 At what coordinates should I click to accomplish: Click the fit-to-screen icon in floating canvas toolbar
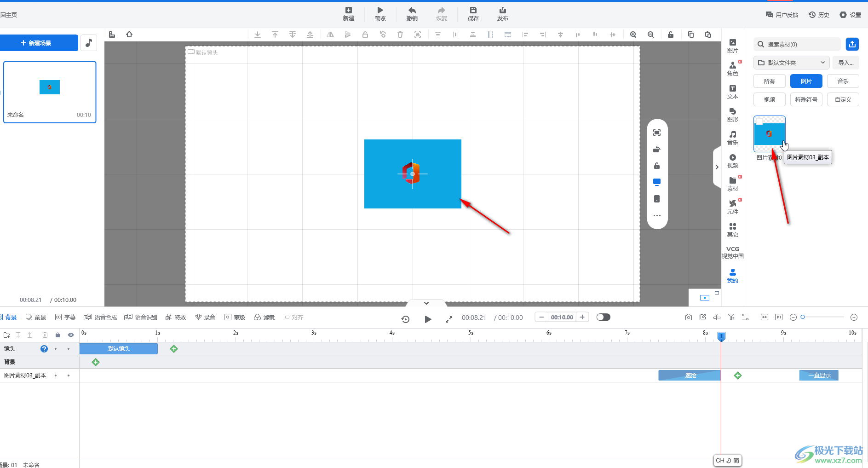click(657, 133)
